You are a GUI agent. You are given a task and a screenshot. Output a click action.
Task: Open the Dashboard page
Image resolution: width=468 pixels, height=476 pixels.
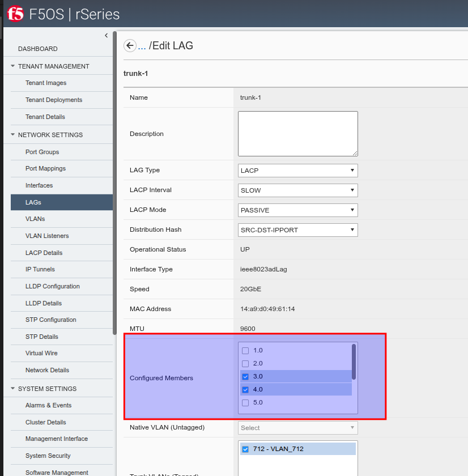click(37, 49)
